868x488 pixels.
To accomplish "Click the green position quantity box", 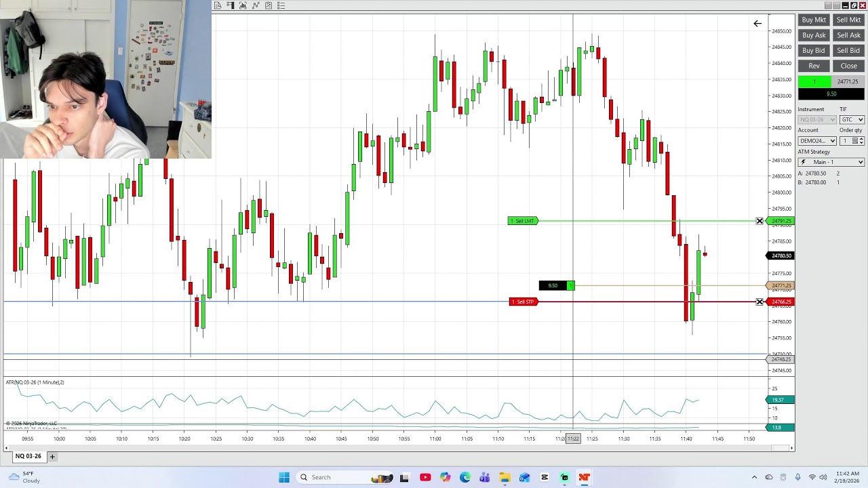I will click(814, 81).
